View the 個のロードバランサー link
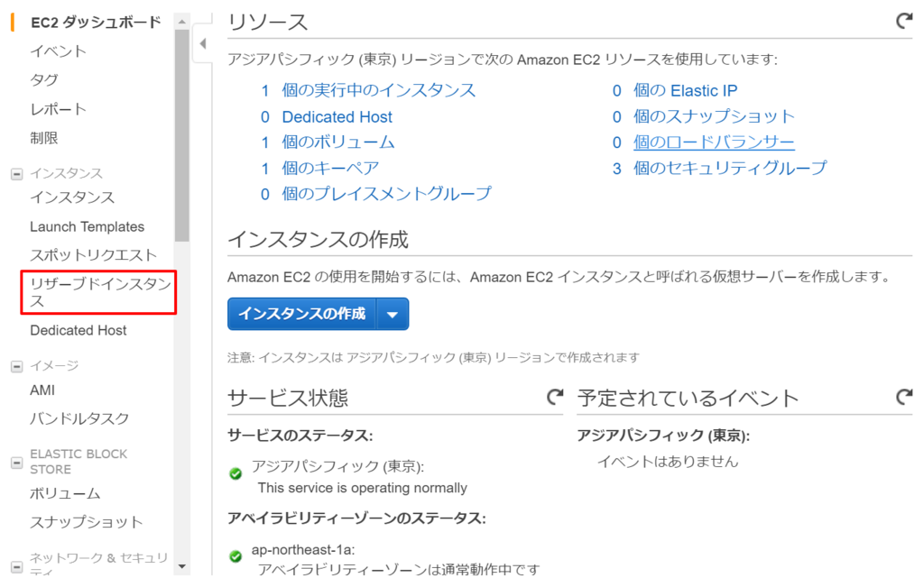 (x=716, y=142)
